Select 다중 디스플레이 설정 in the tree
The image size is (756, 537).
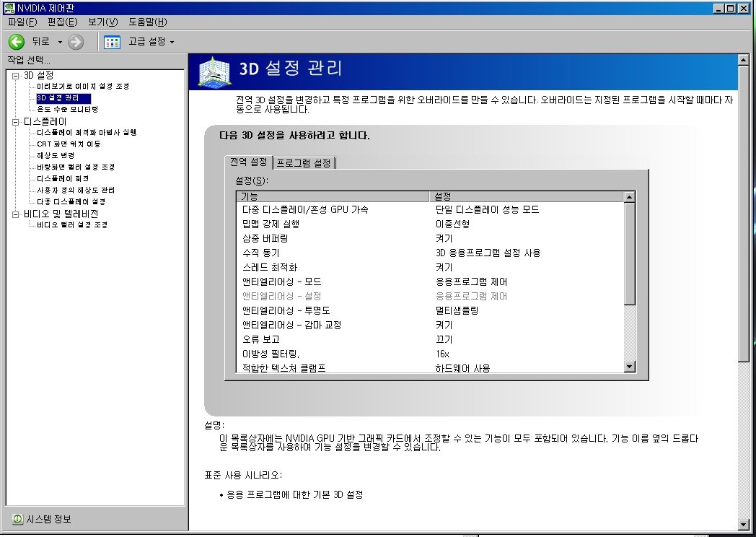71,201
